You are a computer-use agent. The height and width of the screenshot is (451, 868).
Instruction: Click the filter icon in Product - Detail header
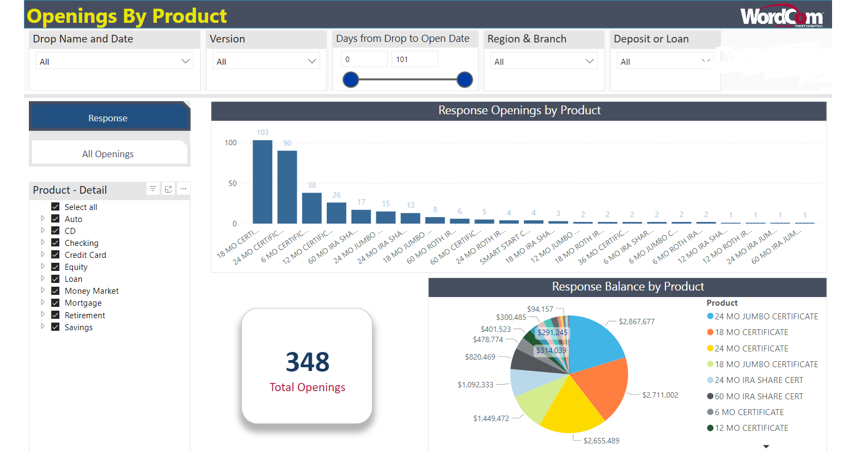[x=153, y=189]
